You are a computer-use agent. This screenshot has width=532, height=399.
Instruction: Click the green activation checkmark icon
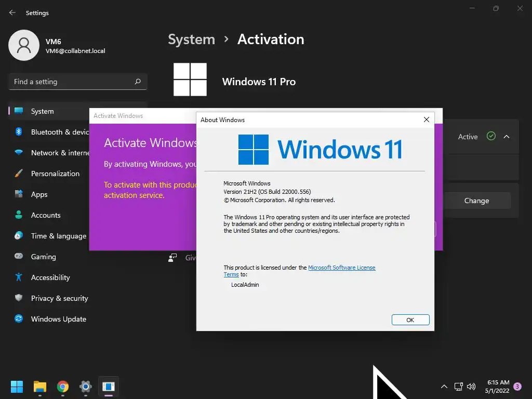(491, 136)
